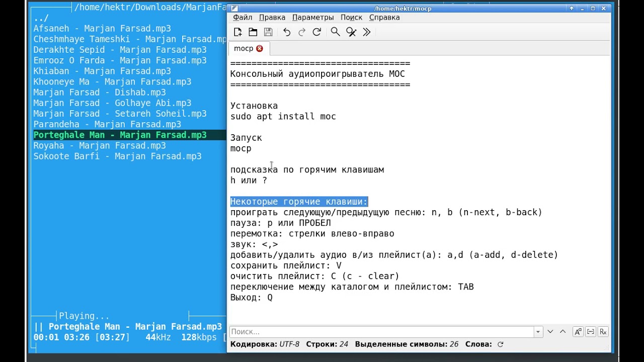The height and width of the screenshot is (362, 644).
Task: Select Derakhte Sepid track in MOC
Action: (x=120, y=50)
